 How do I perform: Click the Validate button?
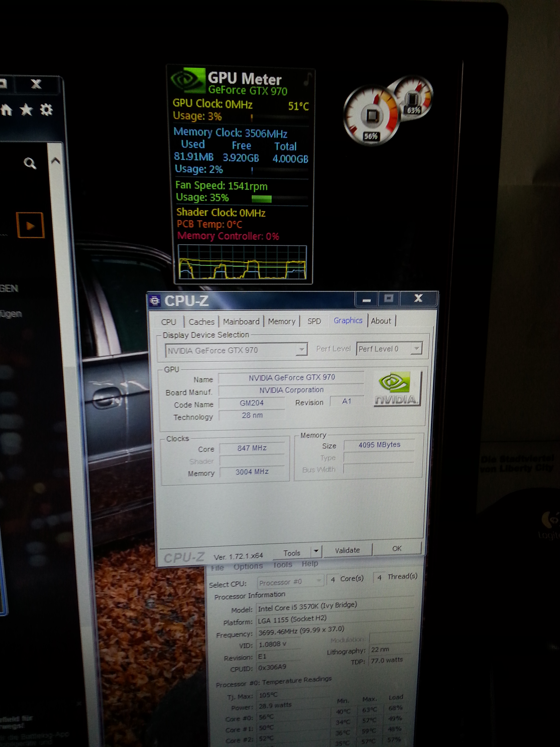coord(347,550)
